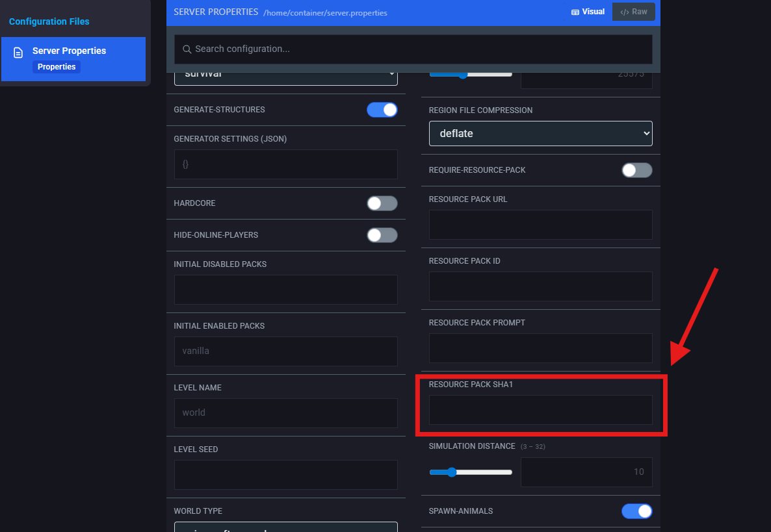The image size is (771, 532).
Task: Click the slider above Region File Compression
Action: (471, 75)
